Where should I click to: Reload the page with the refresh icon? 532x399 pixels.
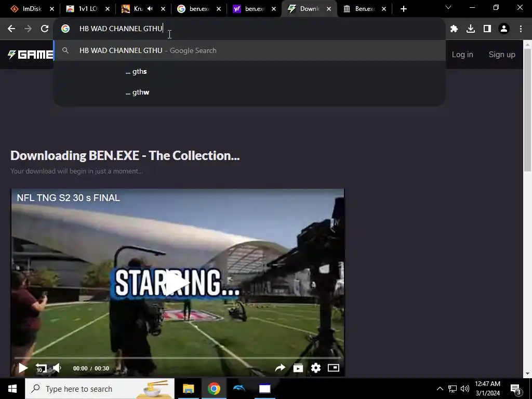tap(45, 29)
